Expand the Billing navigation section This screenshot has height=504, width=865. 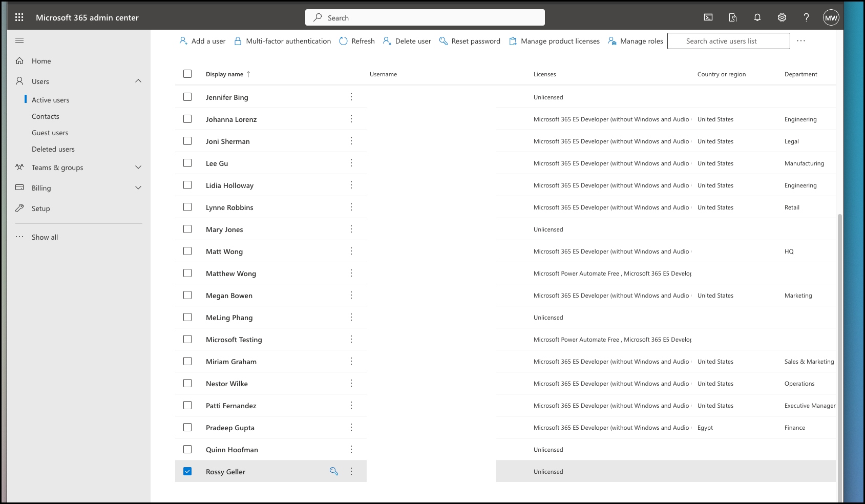(138, 188)
